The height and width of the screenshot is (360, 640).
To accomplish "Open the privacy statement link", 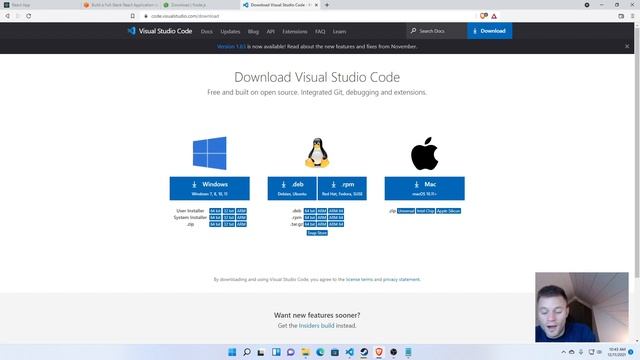I will click(x=401, y=280).
